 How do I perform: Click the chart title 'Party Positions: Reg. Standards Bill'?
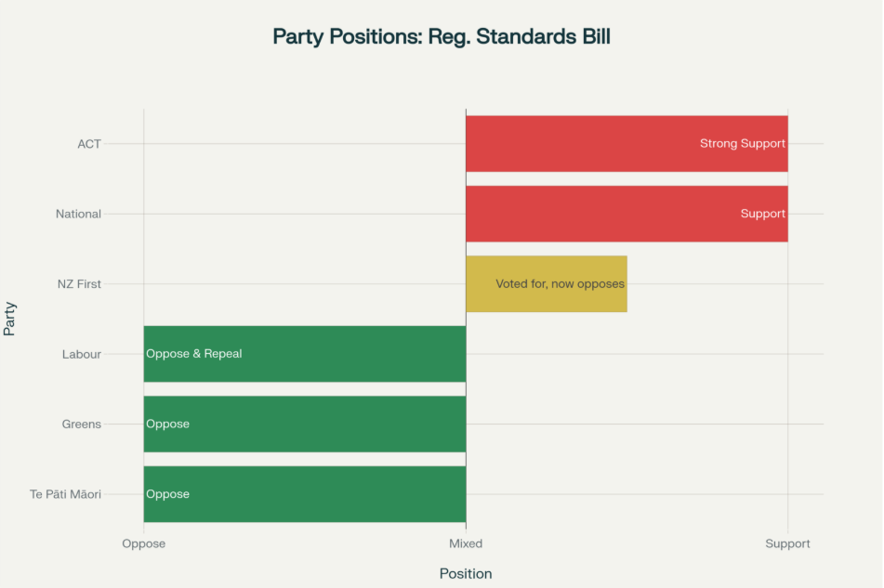[x=442, y=36]
